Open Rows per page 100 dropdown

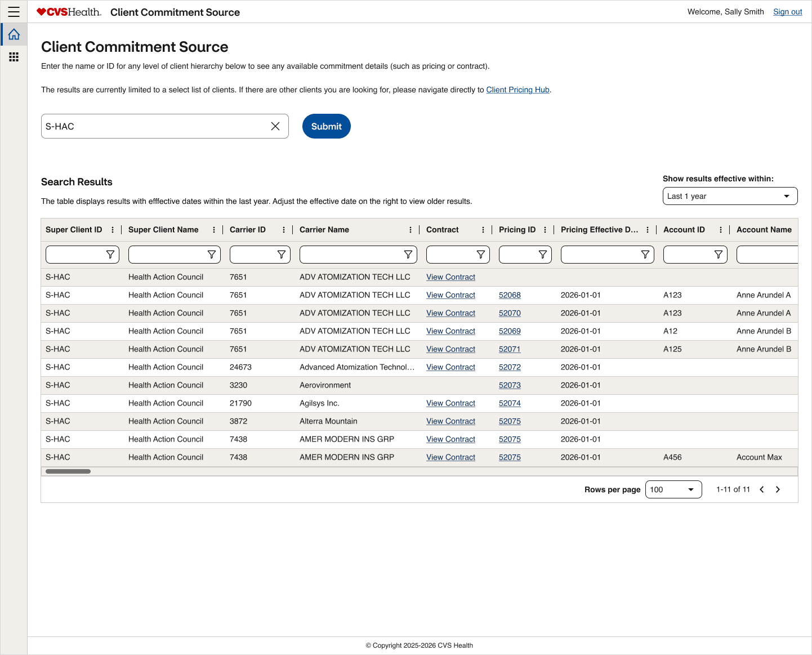coord(673,489)
